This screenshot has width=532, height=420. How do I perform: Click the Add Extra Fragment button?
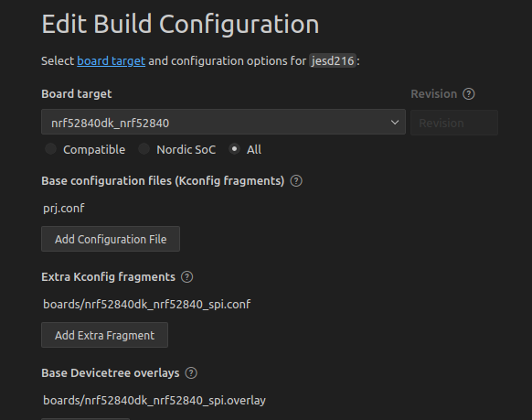(104, 335)
